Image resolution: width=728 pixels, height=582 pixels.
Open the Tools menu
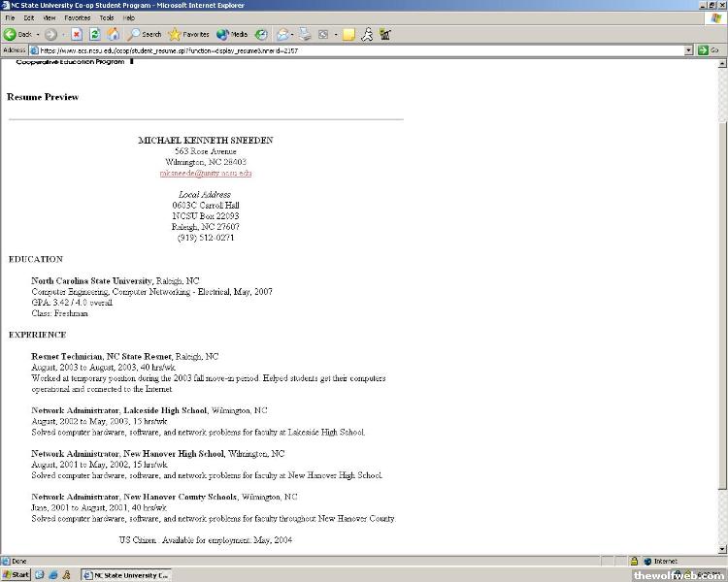point(106,17)
